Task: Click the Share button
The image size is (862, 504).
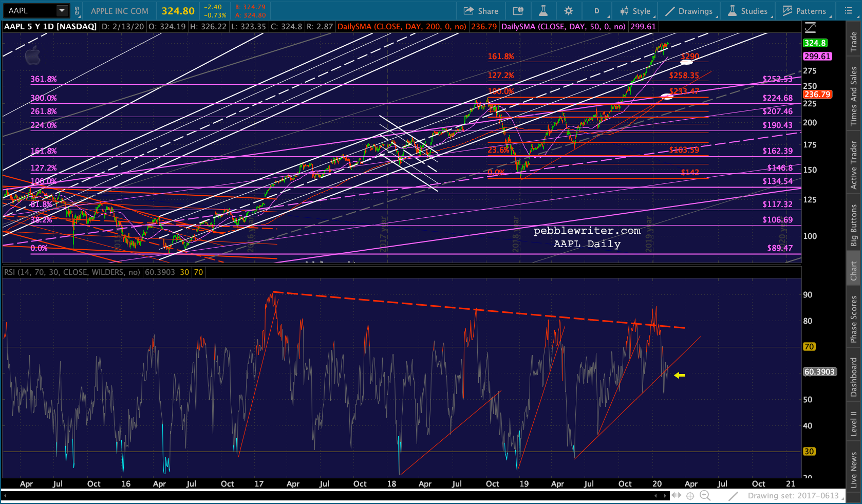Action: click(x=481, y=11)
